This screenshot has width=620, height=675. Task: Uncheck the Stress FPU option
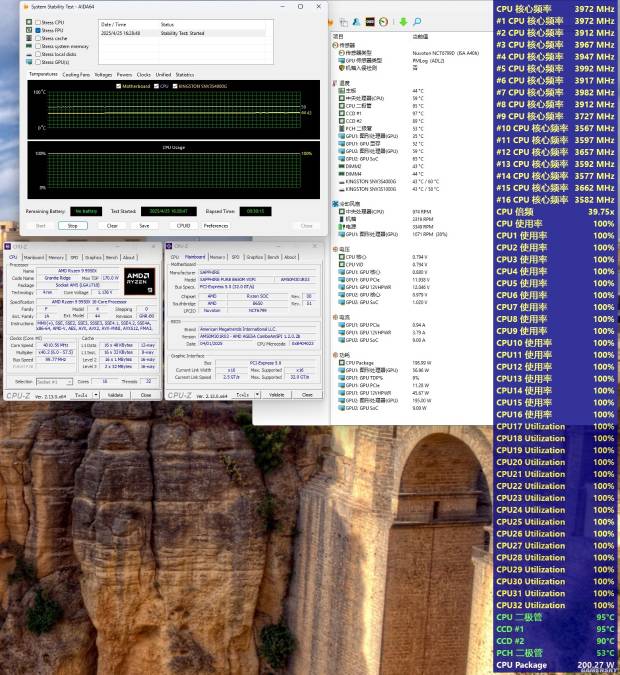point(38,31)
